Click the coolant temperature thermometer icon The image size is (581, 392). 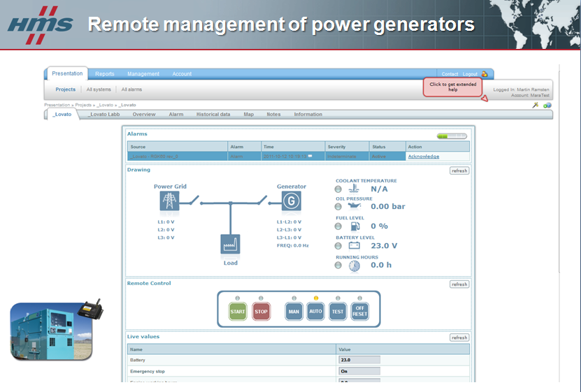tap(354, 189)
